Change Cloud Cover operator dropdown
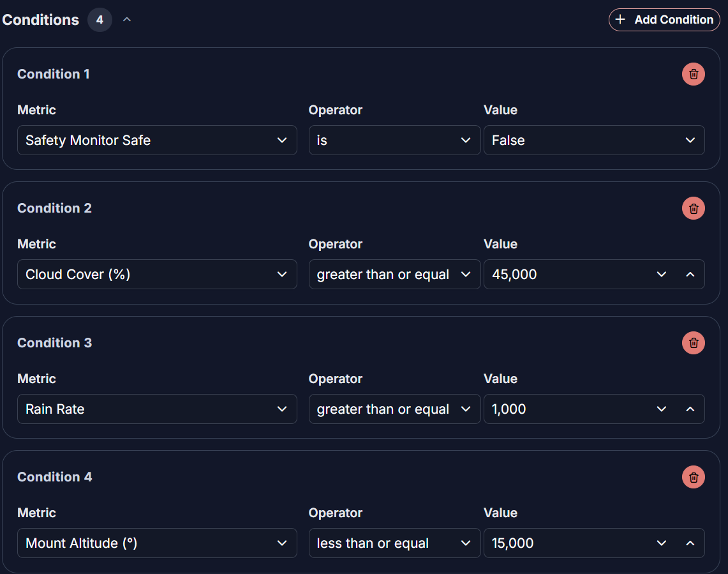The height and width of the screenshot is (574, 728). click(394, 275)
